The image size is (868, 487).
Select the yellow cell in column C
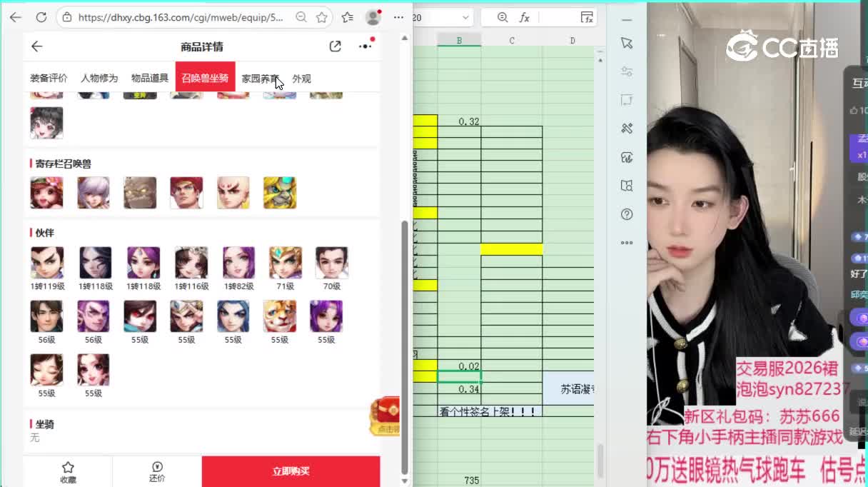512,249
